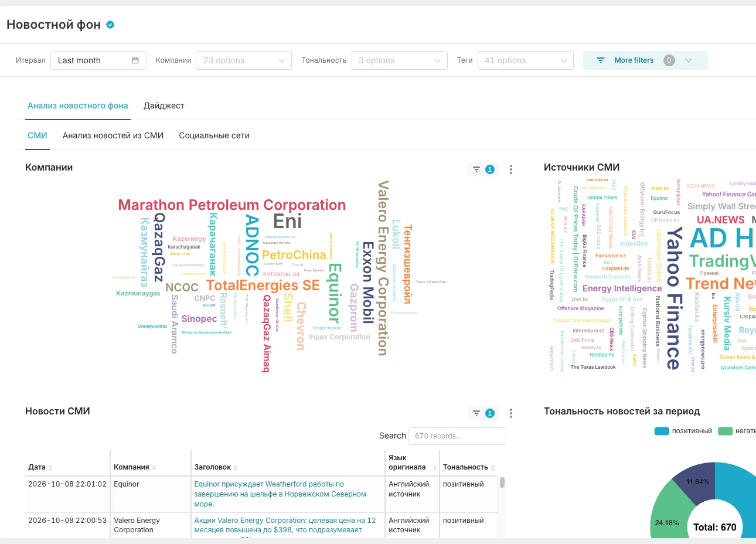This screenshot has width=756, height=544.
Task: Expand the Компании 73 options dropdown
Action: click(x=244, y=60)
